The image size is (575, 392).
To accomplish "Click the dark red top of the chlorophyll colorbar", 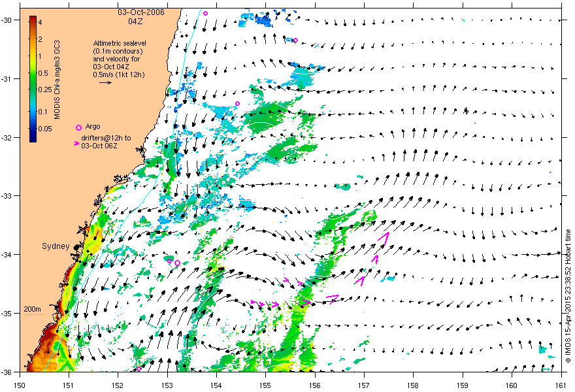I will (33, 19).
